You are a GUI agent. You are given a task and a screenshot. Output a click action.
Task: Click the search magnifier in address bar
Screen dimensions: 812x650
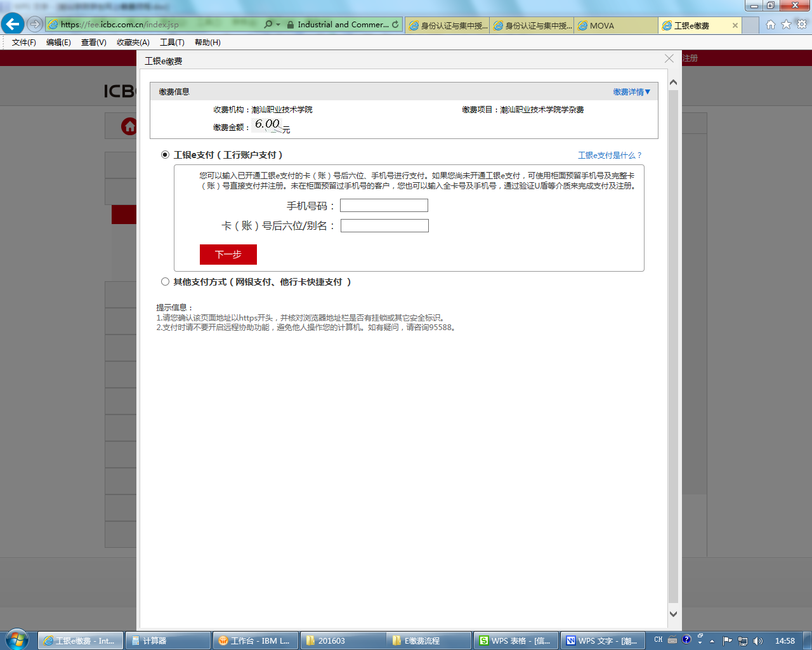click(x=268, y=24)
